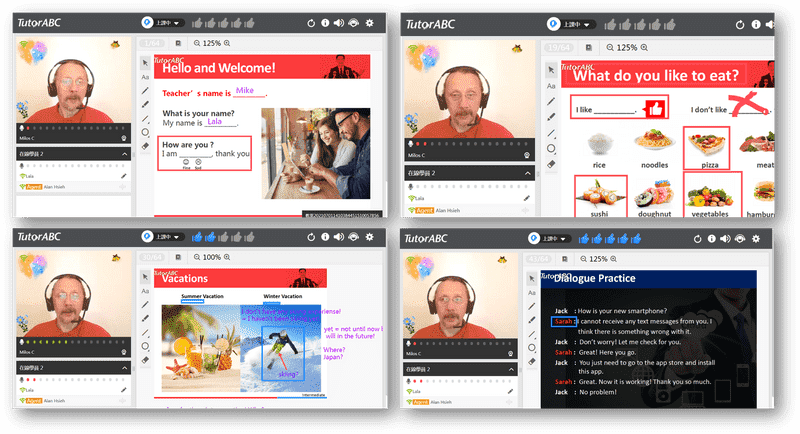
Task: Click the refresh icon above Hello and Welcome slide
Action: [309, 22]
